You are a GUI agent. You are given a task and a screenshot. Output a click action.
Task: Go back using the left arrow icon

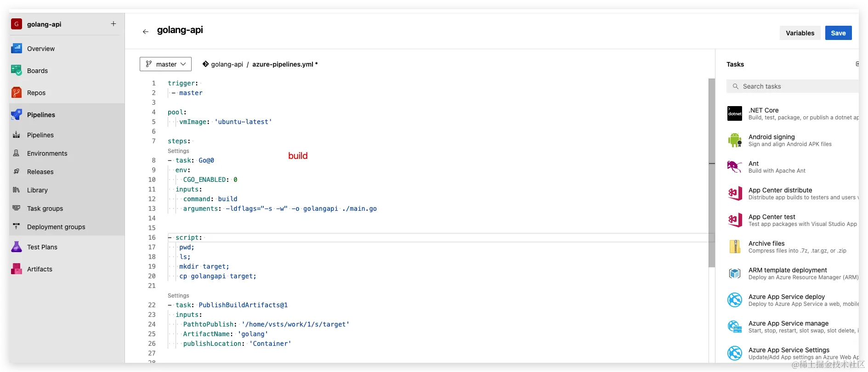point(146,32)
